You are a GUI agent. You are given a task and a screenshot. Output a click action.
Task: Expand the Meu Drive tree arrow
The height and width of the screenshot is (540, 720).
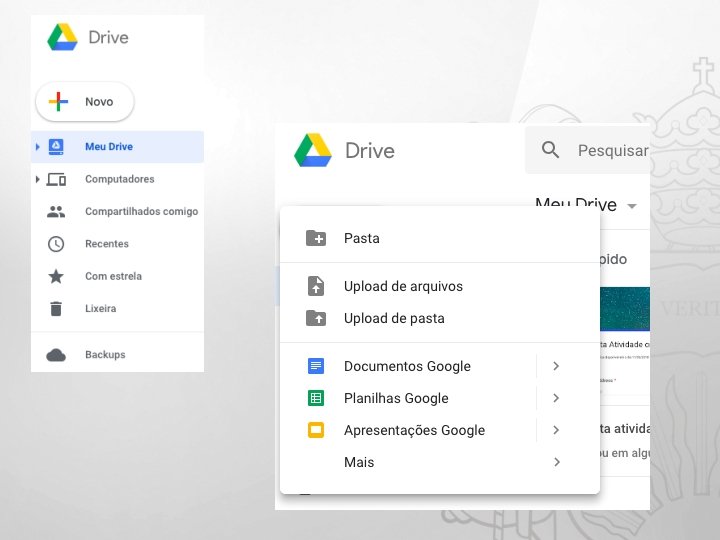(x=38, y=146)
